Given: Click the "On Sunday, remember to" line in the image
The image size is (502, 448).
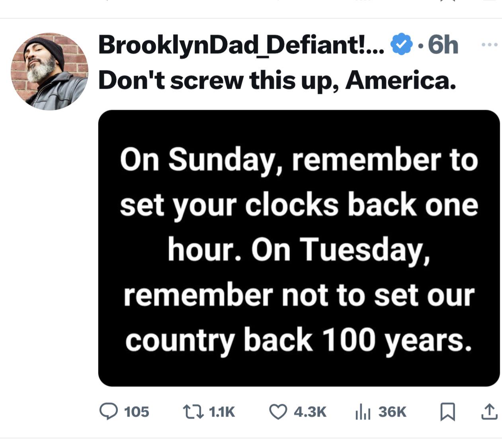Looking at the screenshot, I should tap(299, 160).
